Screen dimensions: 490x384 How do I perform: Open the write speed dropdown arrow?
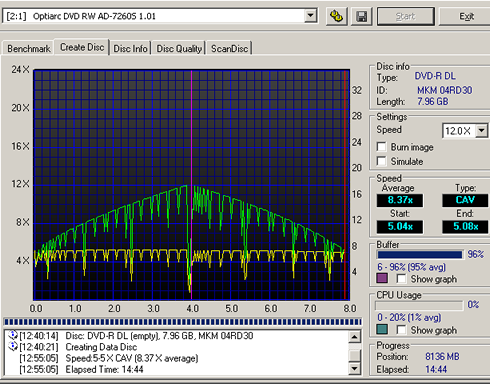481,131
